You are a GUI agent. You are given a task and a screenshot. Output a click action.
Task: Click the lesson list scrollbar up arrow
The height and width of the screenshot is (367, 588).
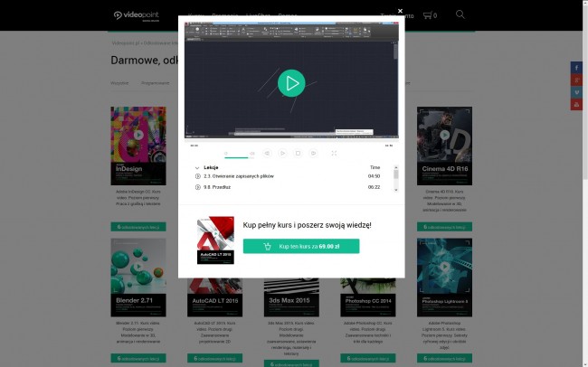396,167
